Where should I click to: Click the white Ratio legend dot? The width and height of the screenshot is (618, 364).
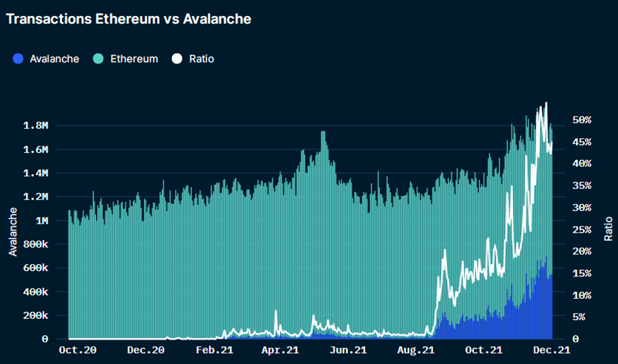(x=177, y=59)
